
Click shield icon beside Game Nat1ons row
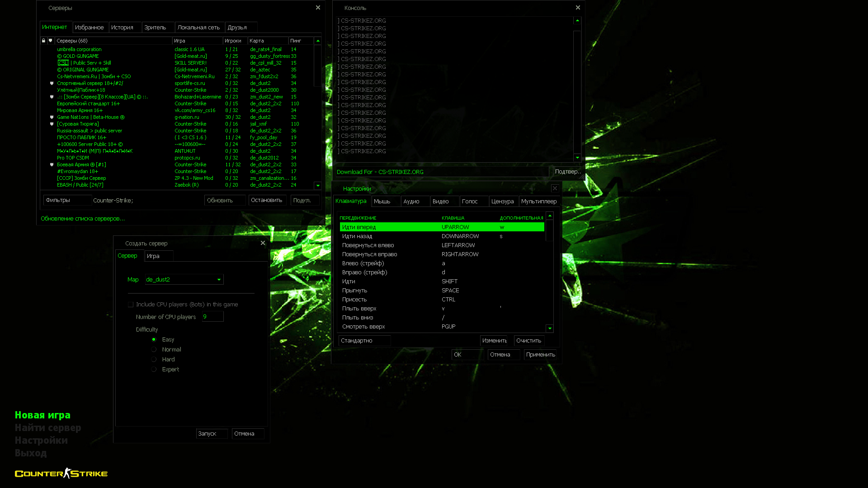pos(52,117)
